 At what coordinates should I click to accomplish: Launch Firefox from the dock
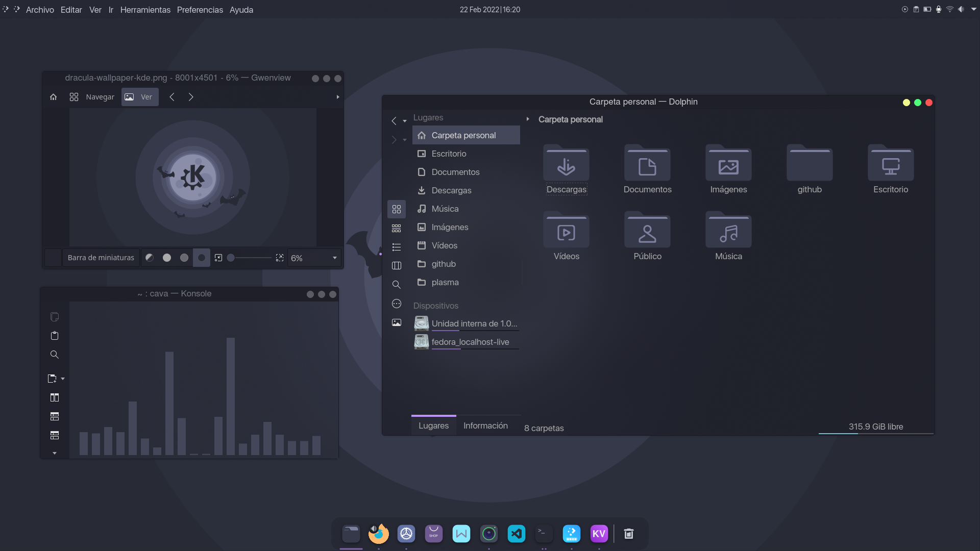(378, 534)
